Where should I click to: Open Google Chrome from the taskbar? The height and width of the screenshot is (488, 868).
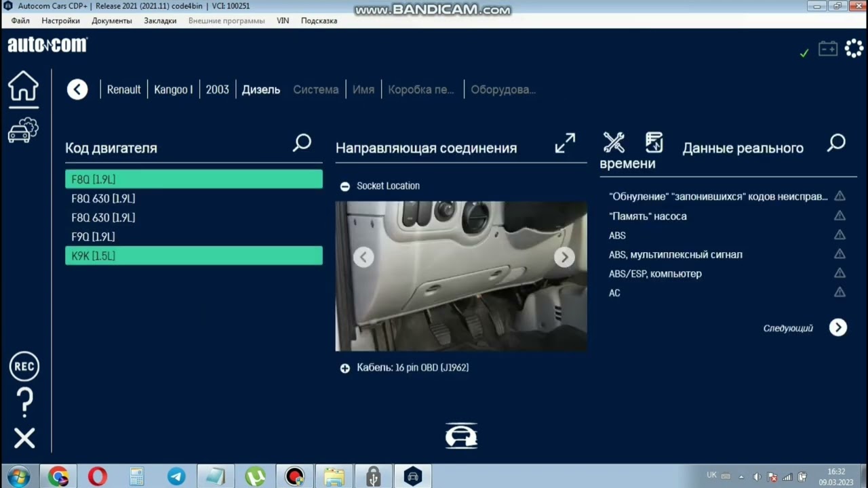click(x=58, y=477)
